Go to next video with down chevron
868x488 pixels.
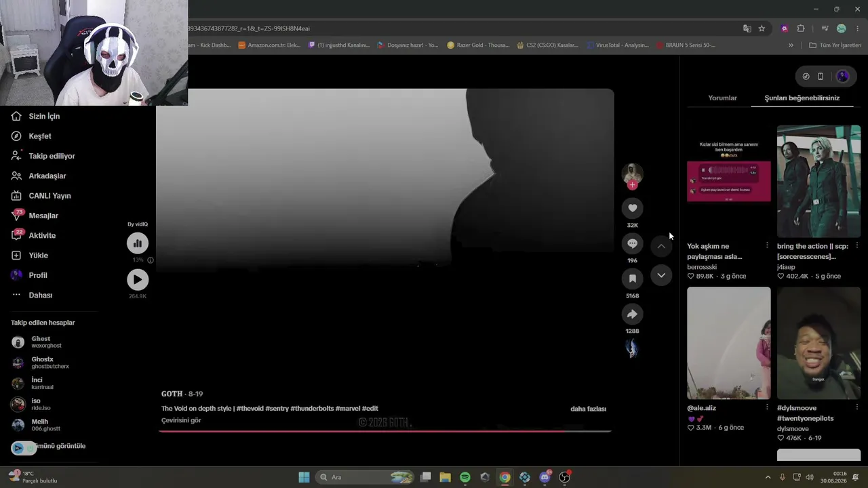[x=661, y=275]
